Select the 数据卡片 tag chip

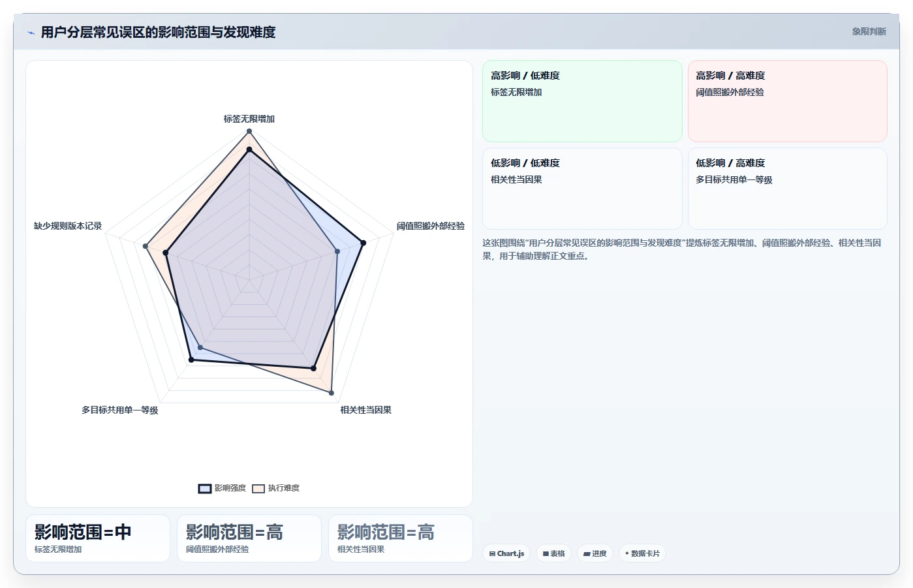click(642, 553)
